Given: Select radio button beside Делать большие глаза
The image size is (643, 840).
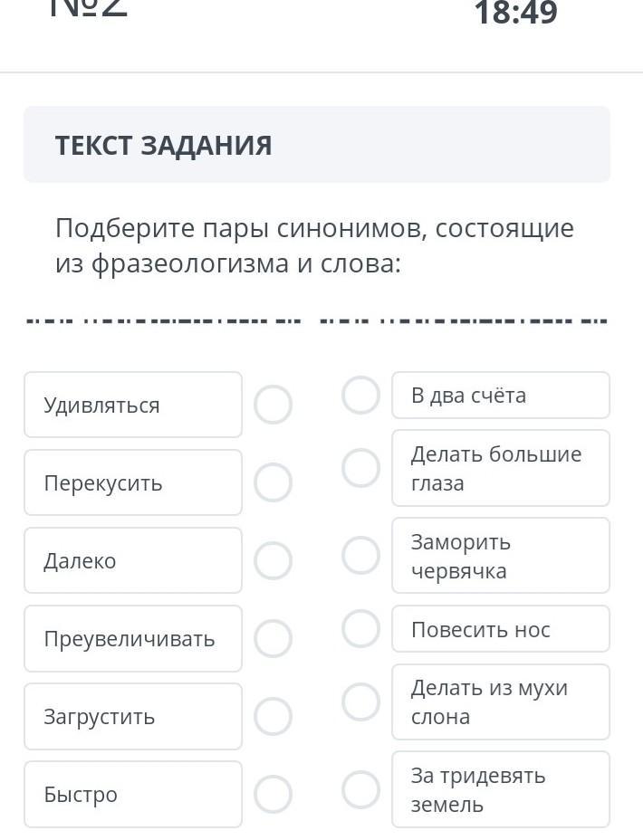Looking at the screenshot, I should 360,468.
